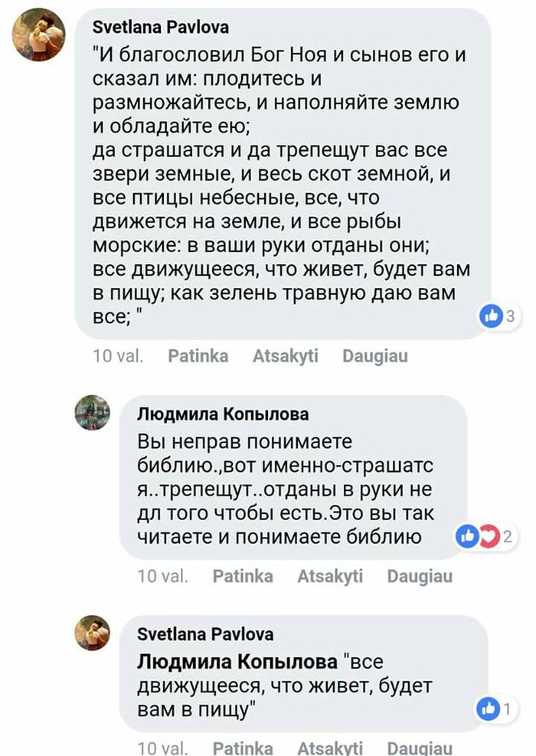Click Patinka under the first comment

click(198, 356)
